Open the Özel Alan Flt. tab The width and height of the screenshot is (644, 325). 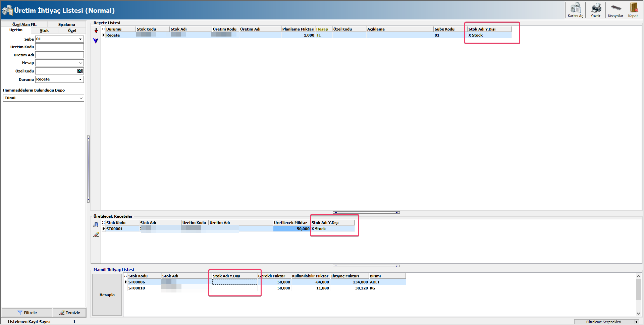(x=24, y=24)
